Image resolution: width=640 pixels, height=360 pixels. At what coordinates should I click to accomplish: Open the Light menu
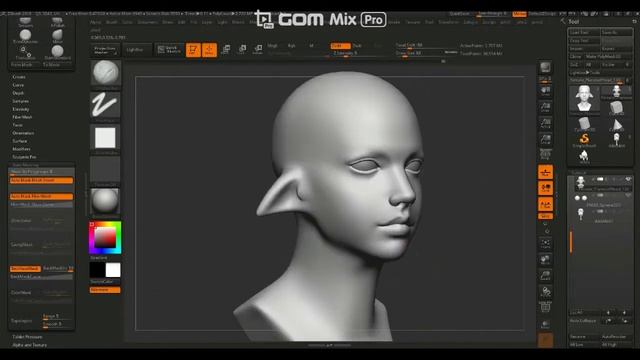point(222,22)
